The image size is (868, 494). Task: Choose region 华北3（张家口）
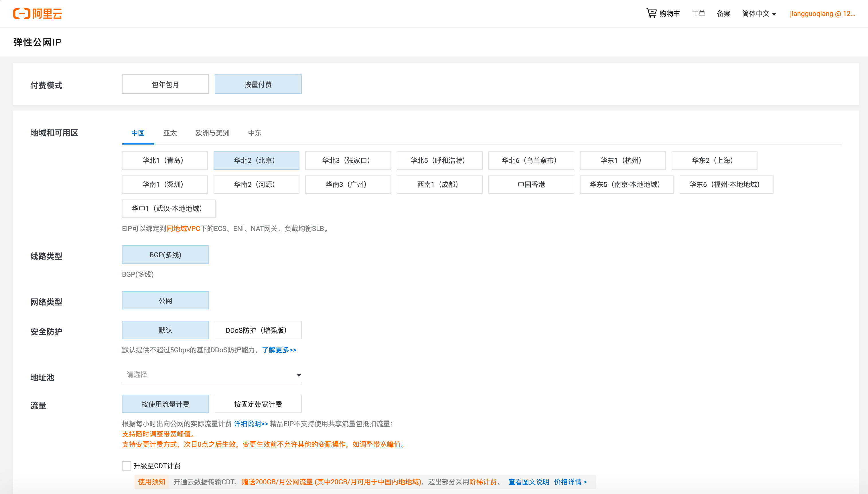348,161
